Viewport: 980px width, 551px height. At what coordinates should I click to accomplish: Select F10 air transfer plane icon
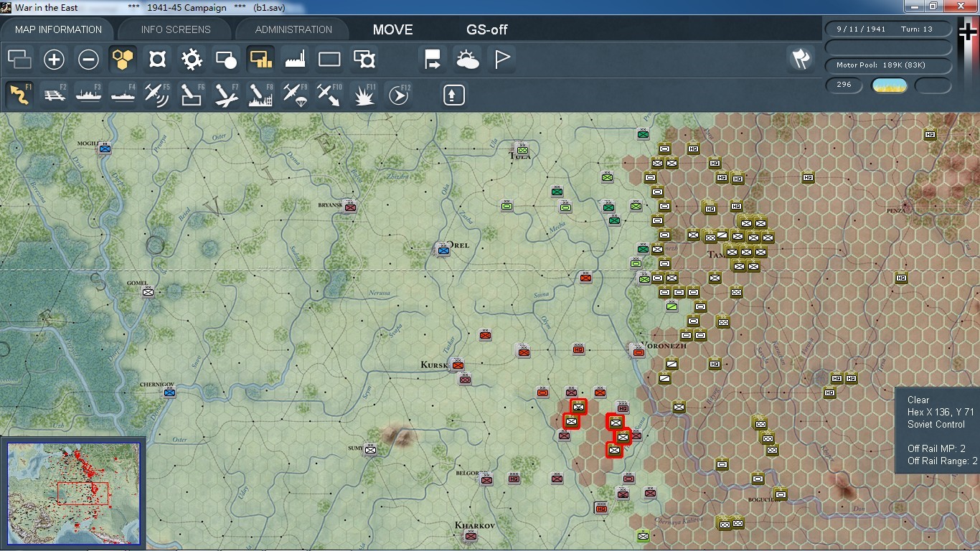tap(329, 95)
